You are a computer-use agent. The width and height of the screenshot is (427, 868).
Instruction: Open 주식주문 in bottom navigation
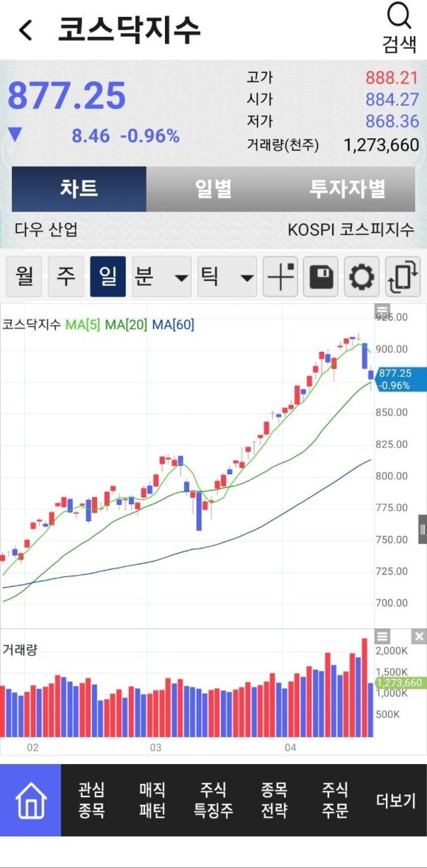tap(335, 800)
